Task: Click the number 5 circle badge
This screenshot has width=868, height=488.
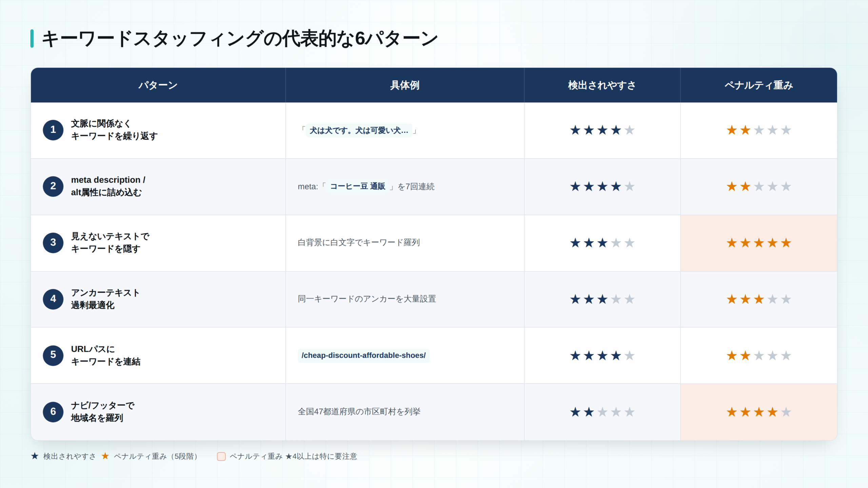Action: (53, 355)
